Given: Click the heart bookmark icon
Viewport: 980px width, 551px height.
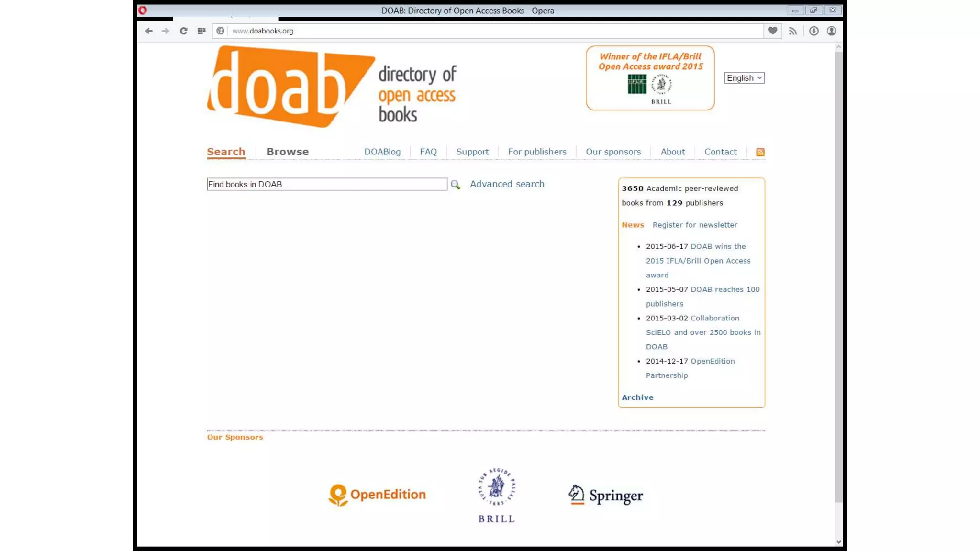Looking at the screenshot, I should click(x=773, y=31).
